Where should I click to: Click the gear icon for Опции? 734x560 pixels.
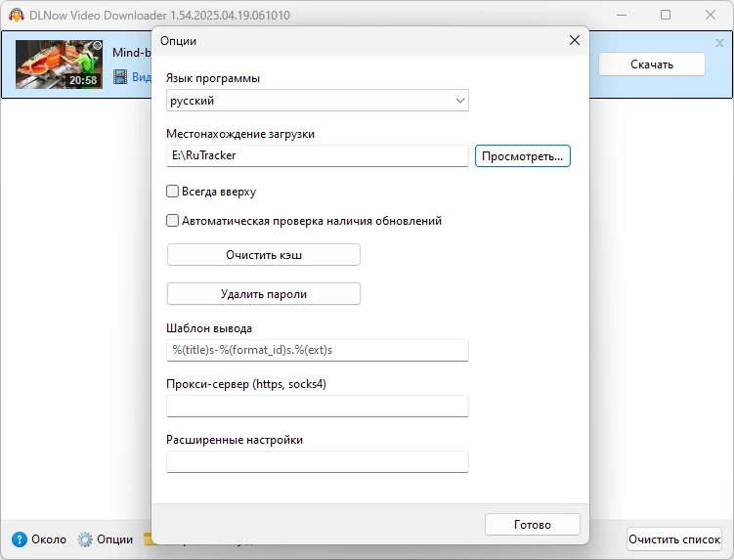pyautogui.click(x=86, y=539)
